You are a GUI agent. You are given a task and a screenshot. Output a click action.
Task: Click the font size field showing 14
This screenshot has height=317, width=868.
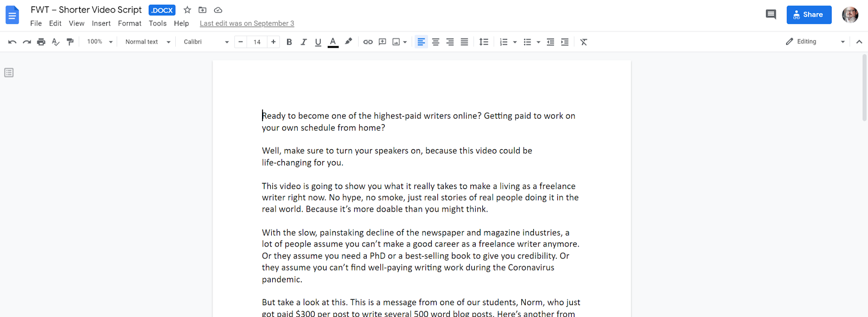tap(257, 42)
